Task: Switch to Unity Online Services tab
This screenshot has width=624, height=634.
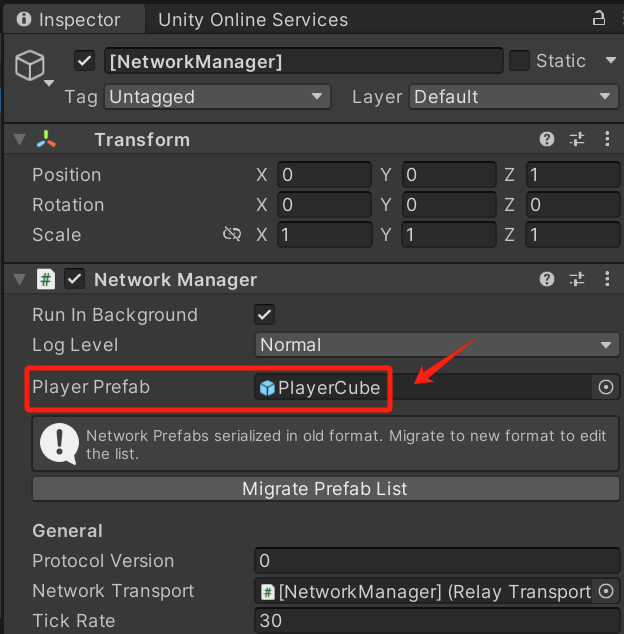Action: tap(253, 20)
